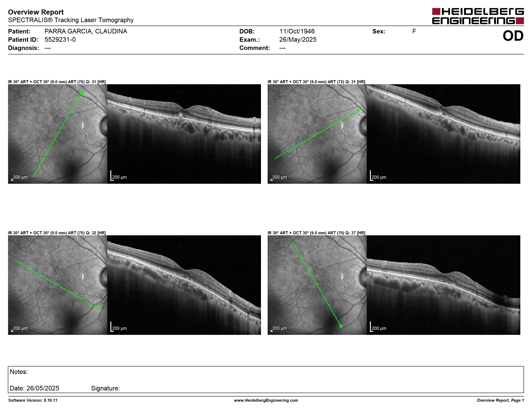The height and width of the screenshot is (411, 532).
Task: Click the Date: 26/05/2025 text
Action: 34,388
